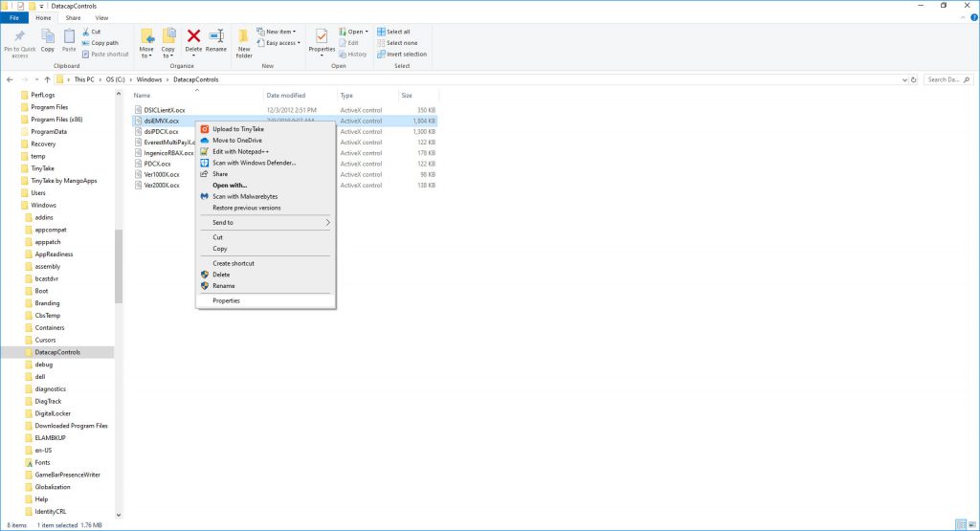
Task: Click the Copy to ribbon button
Action: point(168,44)
